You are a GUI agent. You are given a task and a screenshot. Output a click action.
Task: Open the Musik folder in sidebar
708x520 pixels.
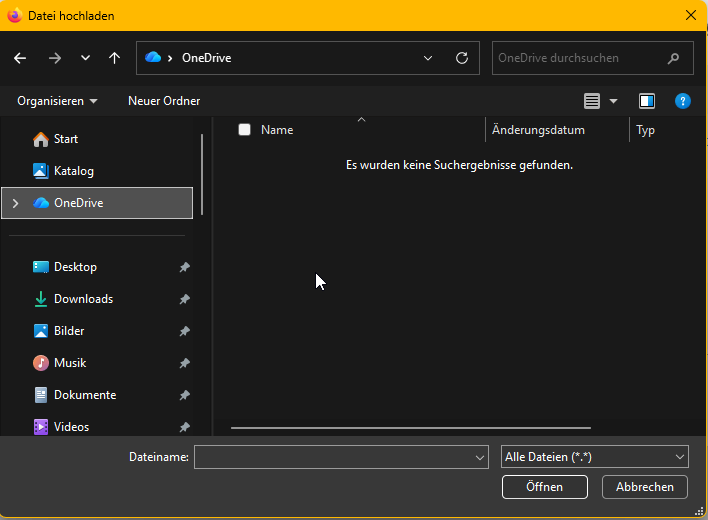click(70, 363)
